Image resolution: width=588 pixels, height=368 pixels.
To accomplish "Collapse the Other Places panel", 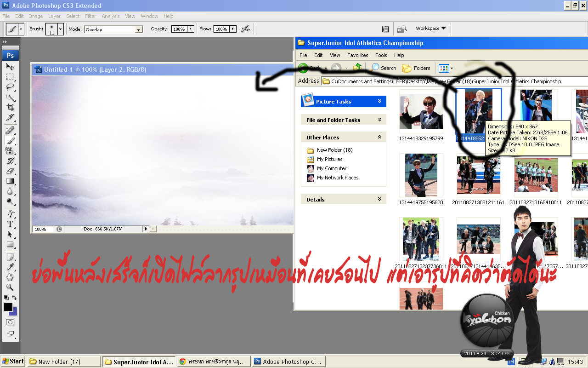I will tap(379, 137).
